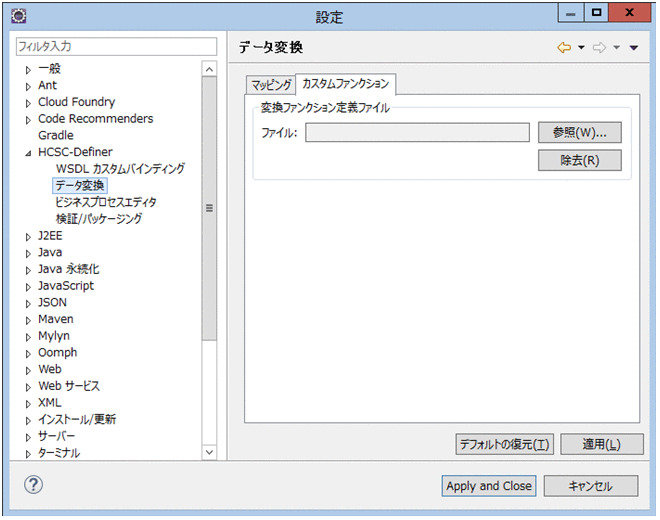Expand the Java tree node

28,253
